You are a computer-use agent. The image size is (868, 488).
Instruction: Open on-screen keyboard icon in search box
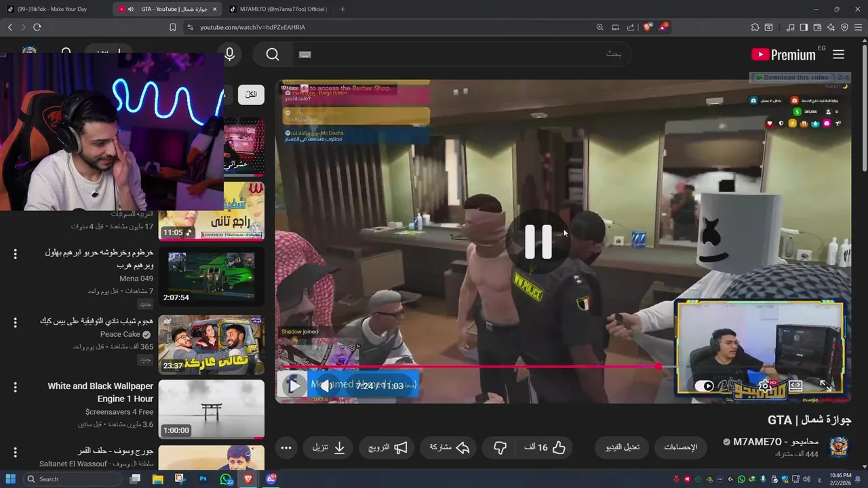pos(305,54)
